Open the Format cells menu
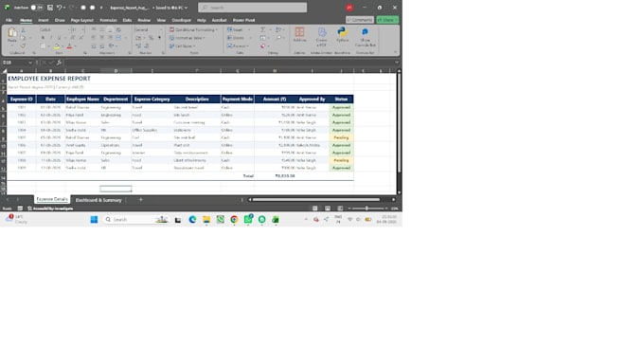This screenshot has height=363, width=644. (x=238, y=46)
